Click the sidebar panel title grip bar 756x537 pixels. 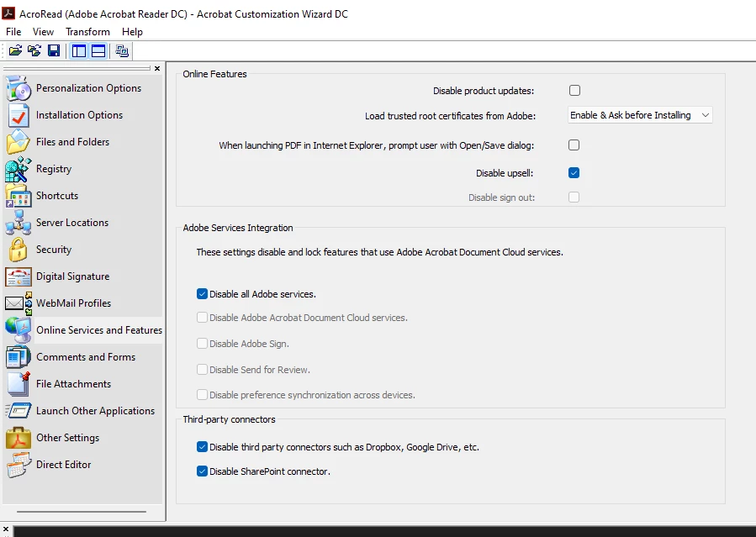pos(77,68)
